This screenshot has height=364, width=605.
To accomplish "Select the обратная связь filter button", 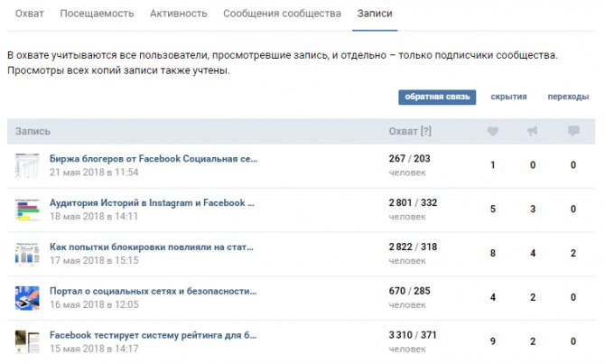I will click(437, 97).
